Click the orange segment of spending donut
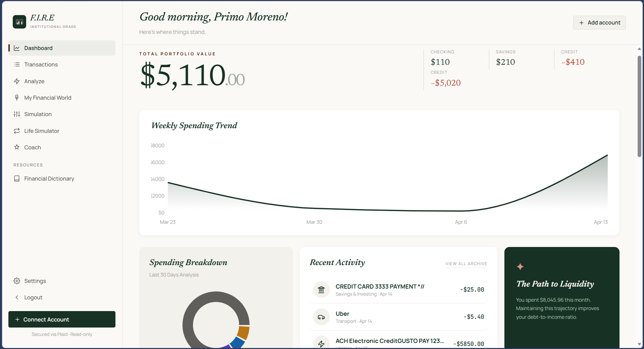The image size is (644, 349). tap(243, 332)
